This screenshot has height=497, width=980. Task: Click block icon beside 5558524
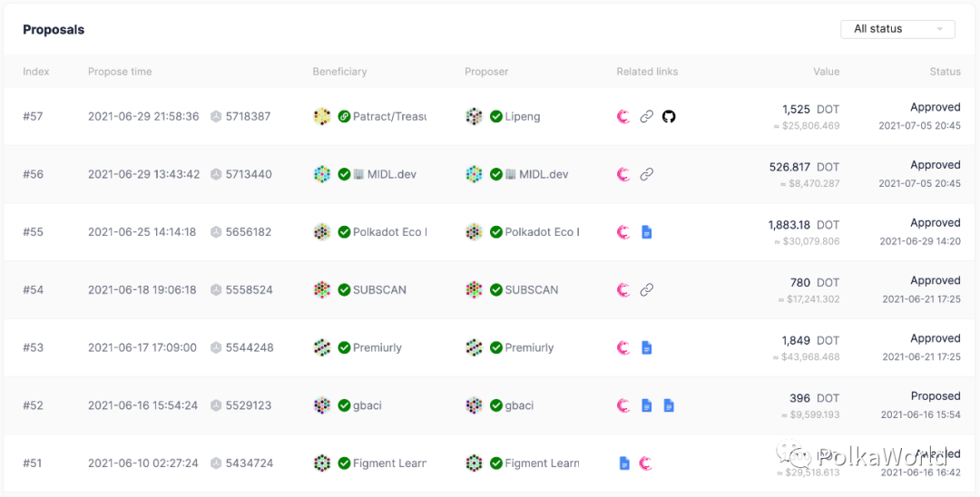[216, 289]
